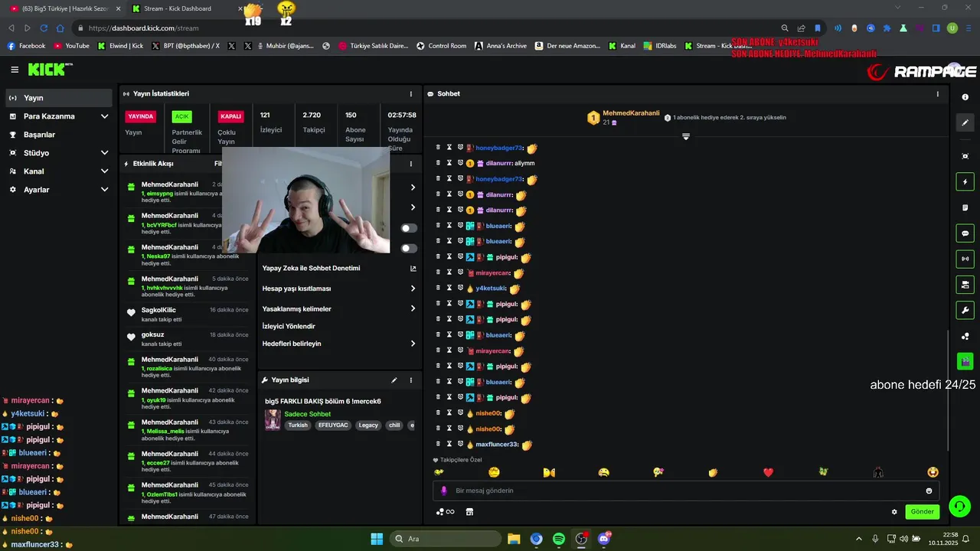
Task: Open Yayın bilgisi three-dot menu
Action: 411,380
